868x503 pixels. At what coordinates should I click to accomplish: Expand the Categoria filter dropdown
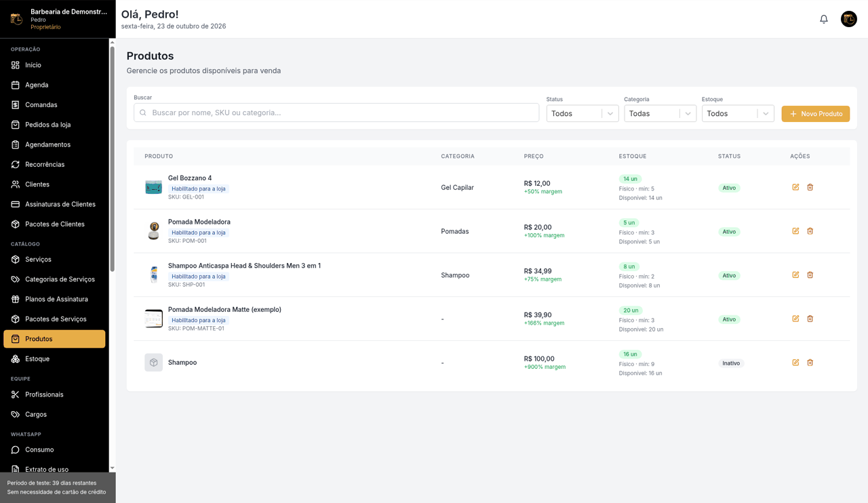[x=660, y=114]
